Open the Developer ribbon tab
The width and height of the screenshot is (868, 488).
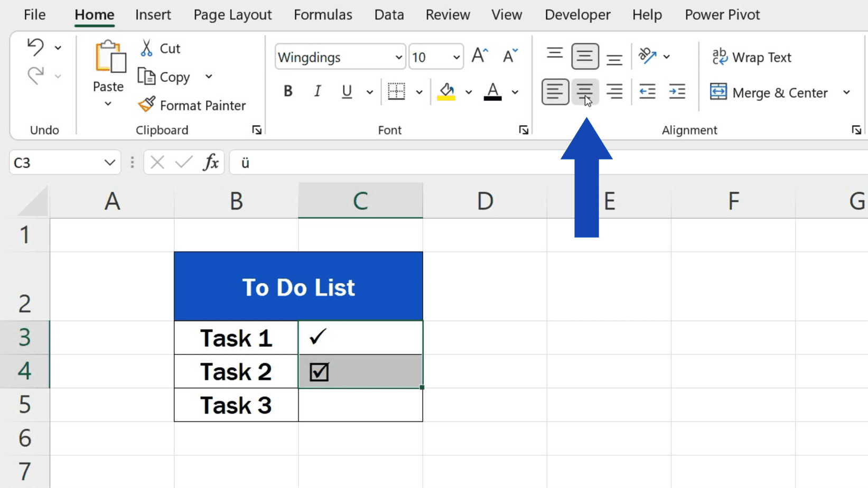coord(577,15)
